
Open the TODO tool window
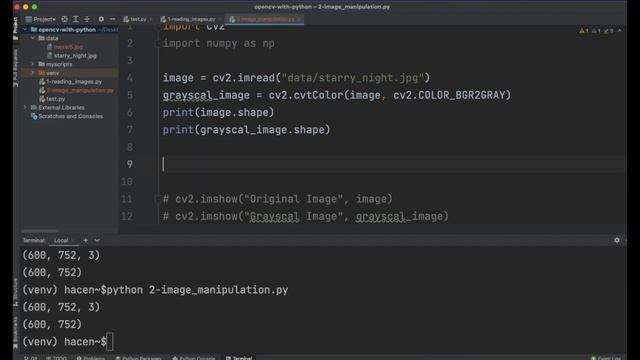click(x=56, y=358)
